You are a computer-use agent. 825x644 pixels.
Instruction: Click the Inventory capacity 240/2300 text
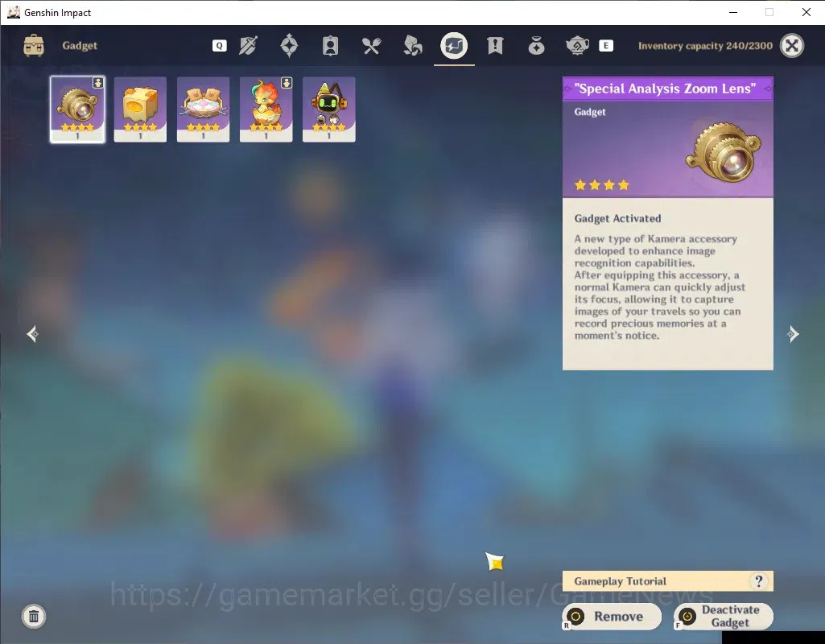click(x=705, y=46)
